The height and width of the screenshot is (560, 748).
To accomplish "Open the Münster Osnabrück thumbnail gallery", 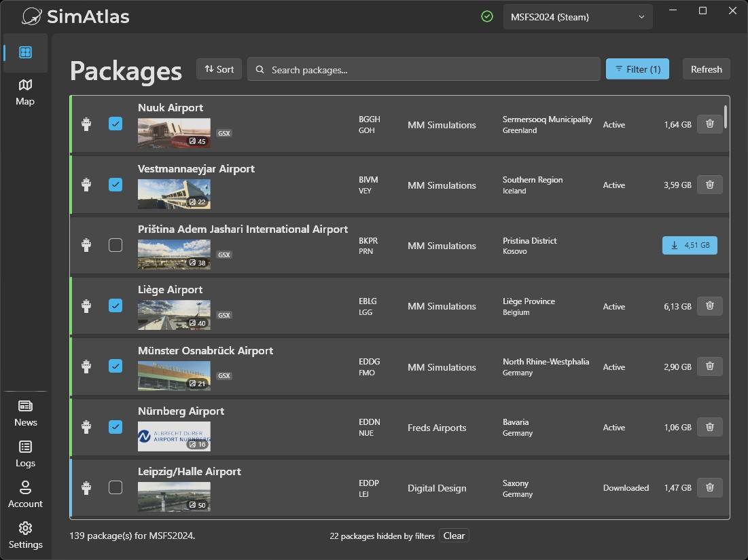I will [x=174, y=375].
